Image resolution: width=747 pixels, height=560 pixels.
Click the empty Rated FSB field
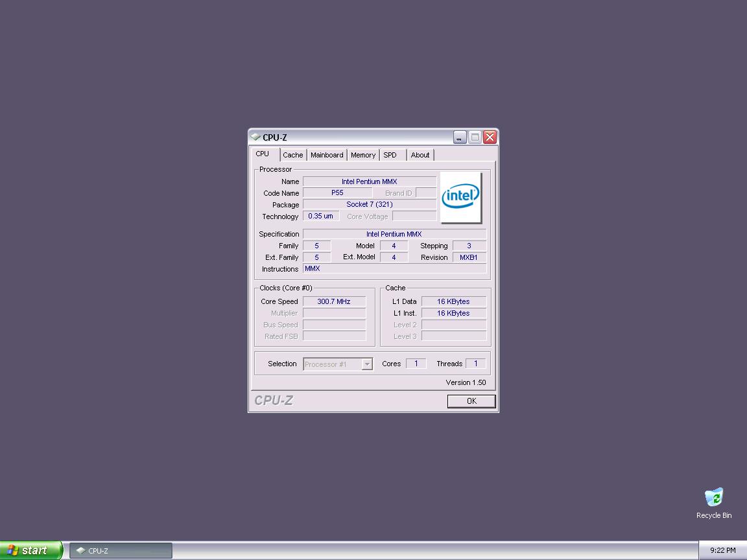(x=334, y=336)
